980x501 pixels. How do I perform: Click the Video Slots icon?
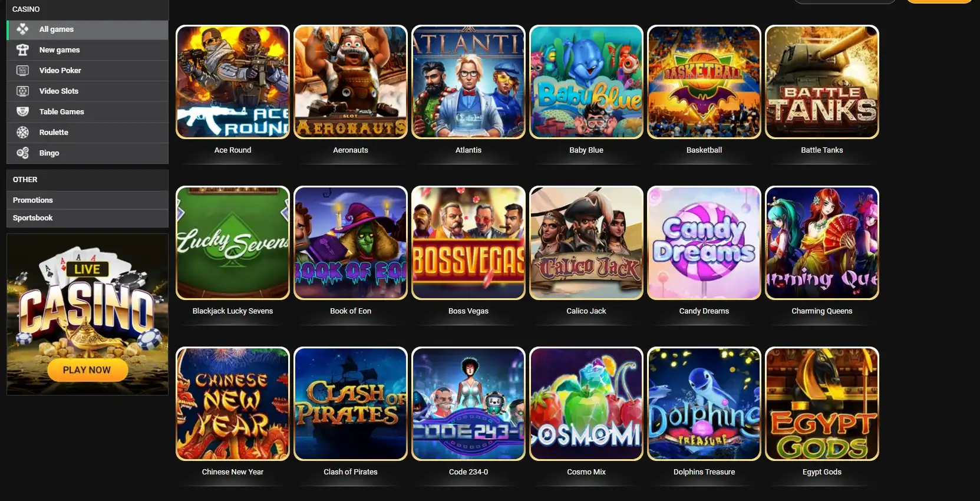[22, 91]
